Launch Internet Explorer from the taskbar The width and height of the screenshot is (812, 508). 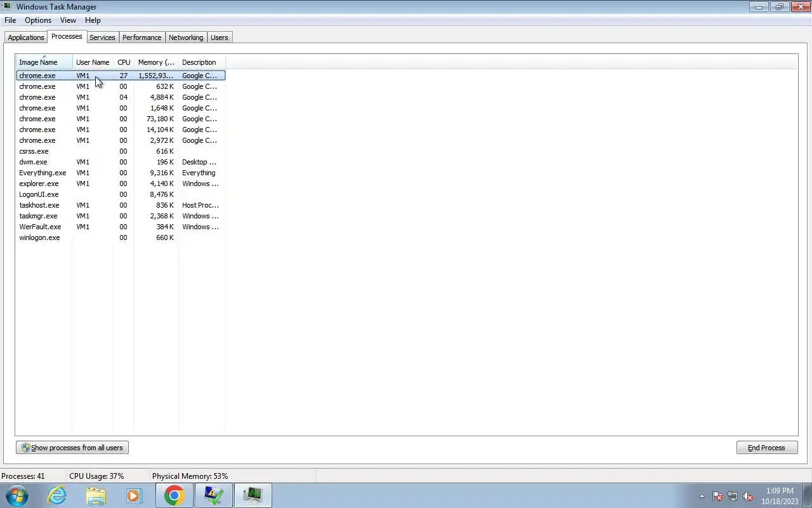[57, 495]
